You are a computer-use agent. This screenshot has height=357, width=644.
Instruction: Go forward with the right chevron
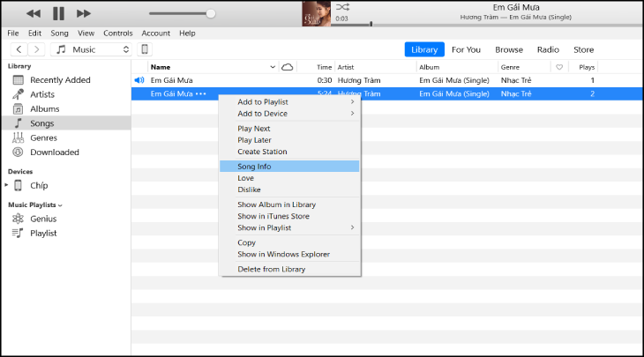point(36,49)
